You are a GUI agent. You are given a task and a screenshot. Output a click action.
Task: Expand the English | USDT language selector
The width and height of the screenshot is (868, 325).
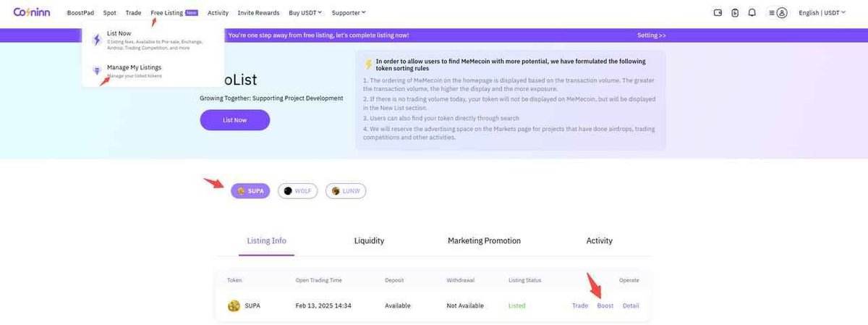coord(822,12)
